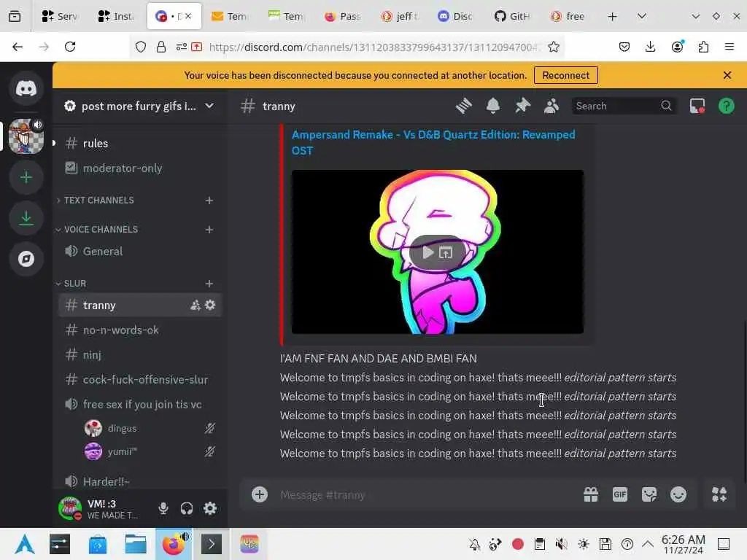Collapse the SLUR category
This screenshot has height=560, width=747.
coord(75,284)
